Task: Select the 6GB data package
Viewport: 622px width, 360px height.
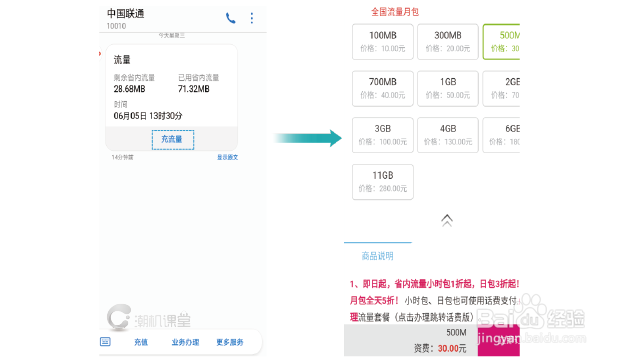Action: click(501, 135)
